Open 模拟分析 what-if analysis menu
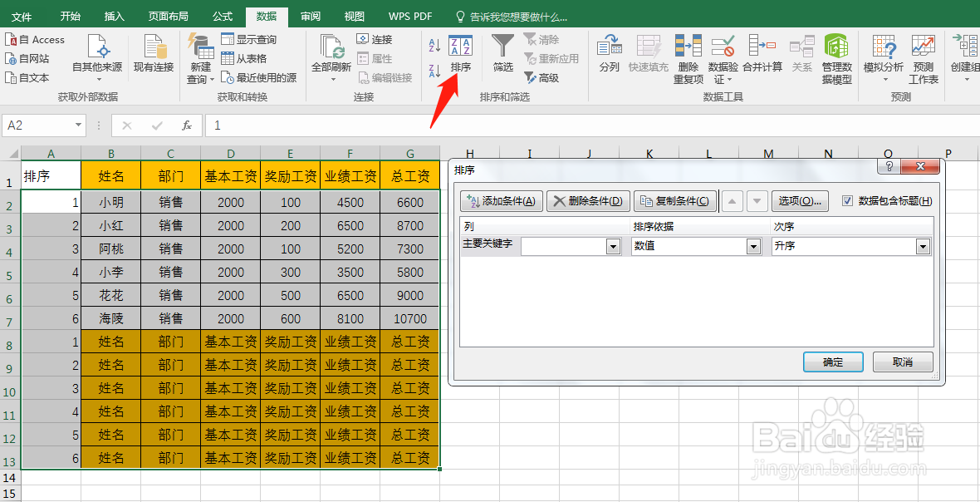This screenshot has height=502, width=980. (x=883, y=59)
